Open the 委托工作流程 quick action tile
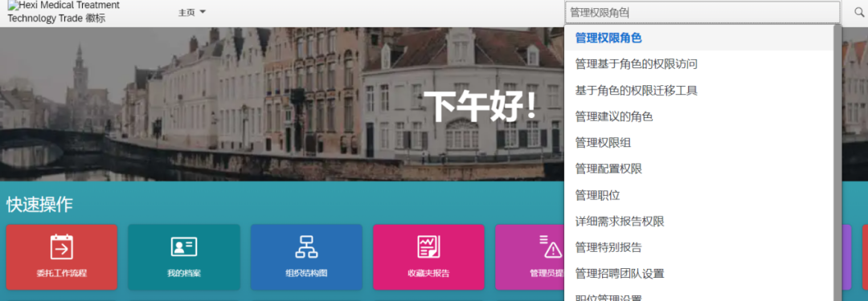The height and width of the screenshot is (301, 868). tap(61, 257)
